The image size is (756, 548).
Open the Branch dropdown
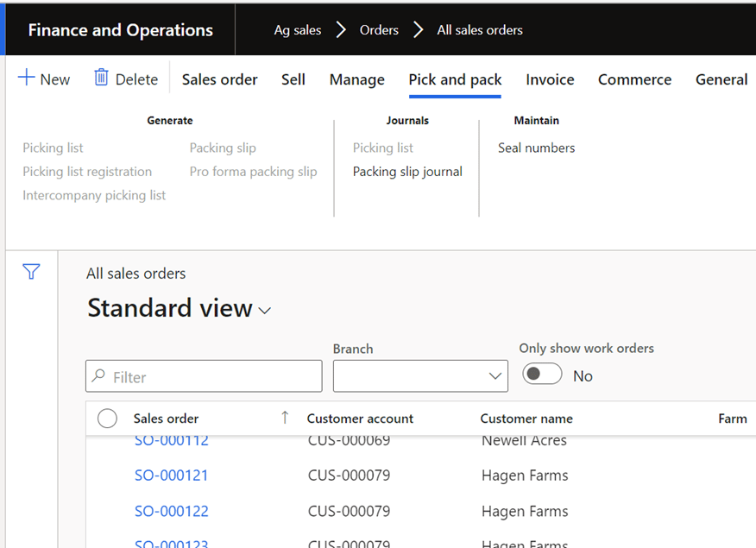[420, 376]
